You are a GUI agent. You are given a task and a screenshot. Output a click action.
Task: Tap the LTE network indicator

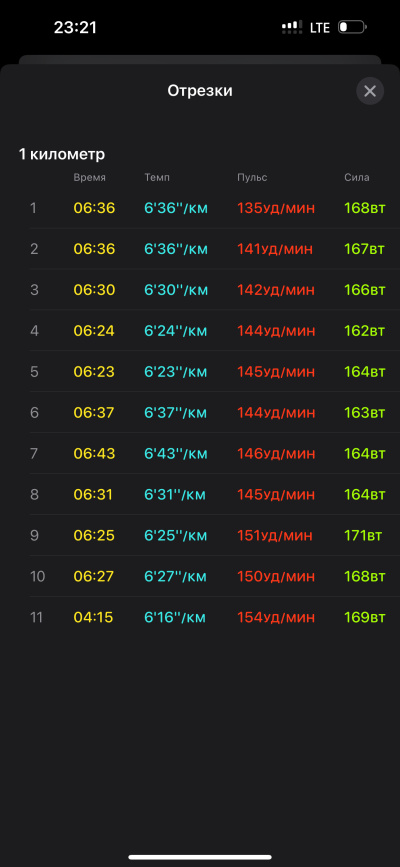tap(320, 28)
